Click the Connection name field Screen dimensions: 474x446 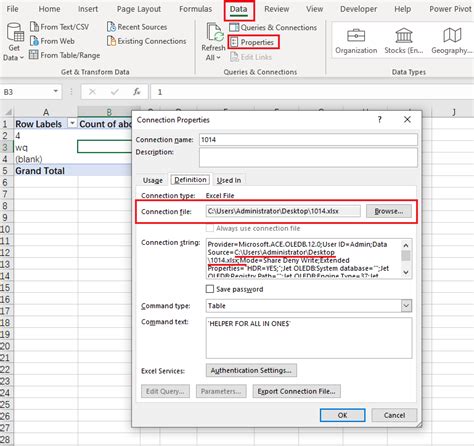click(x=308, y=139)
